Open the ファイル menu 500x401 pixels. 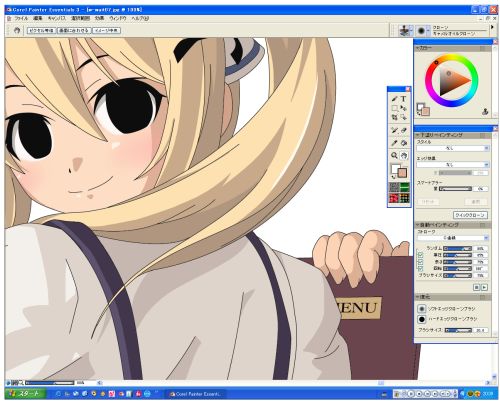(x=21, y=19)
